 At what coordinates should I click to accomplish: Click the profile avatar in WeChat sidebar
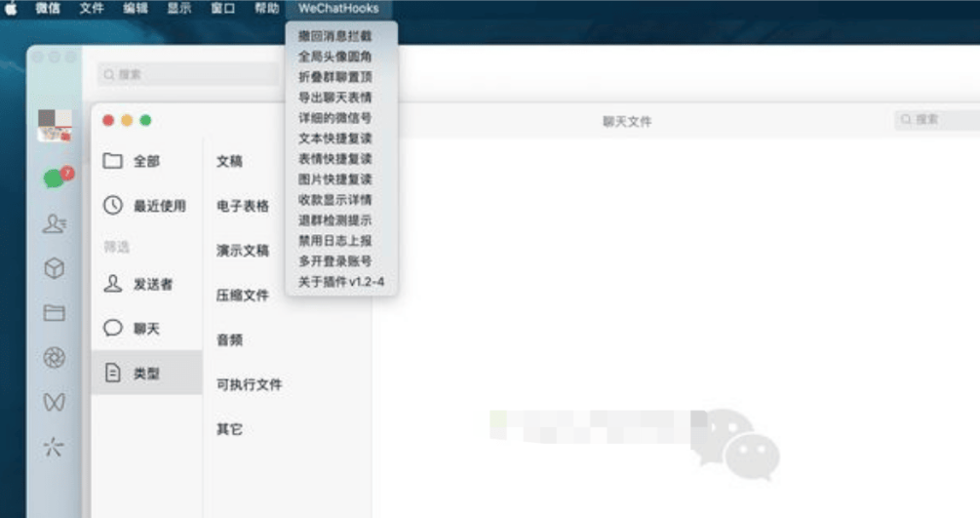click(x=55, y=125)
